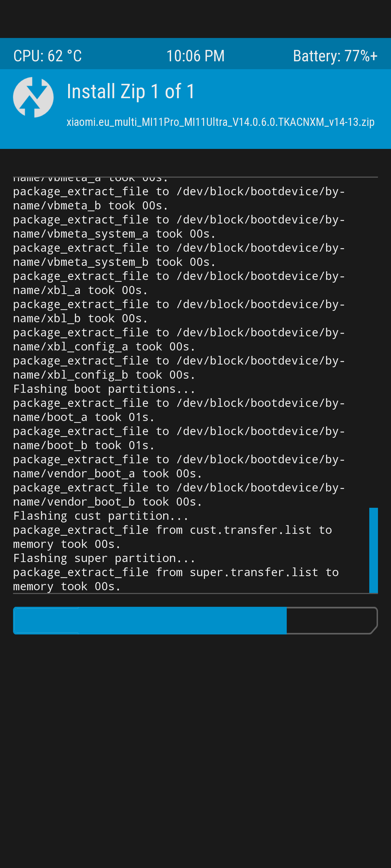Tap the Battery 77%+ indicator
The image size is (391, 868).
(335, 56)
